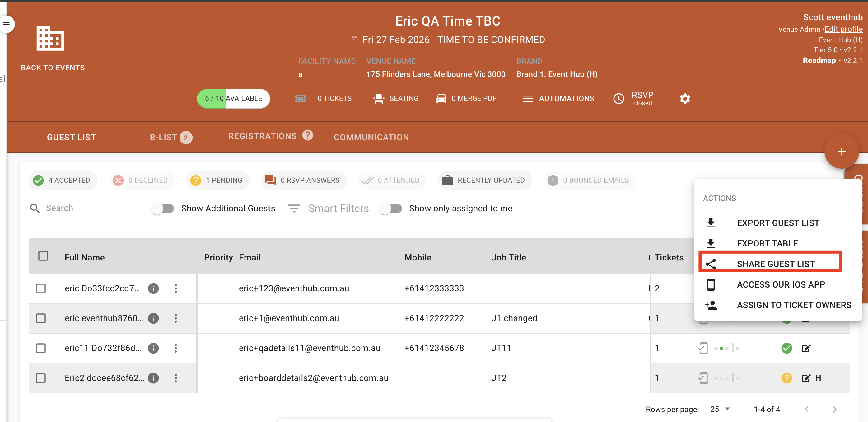Open the rows per page dropdown

coord(720,409)
